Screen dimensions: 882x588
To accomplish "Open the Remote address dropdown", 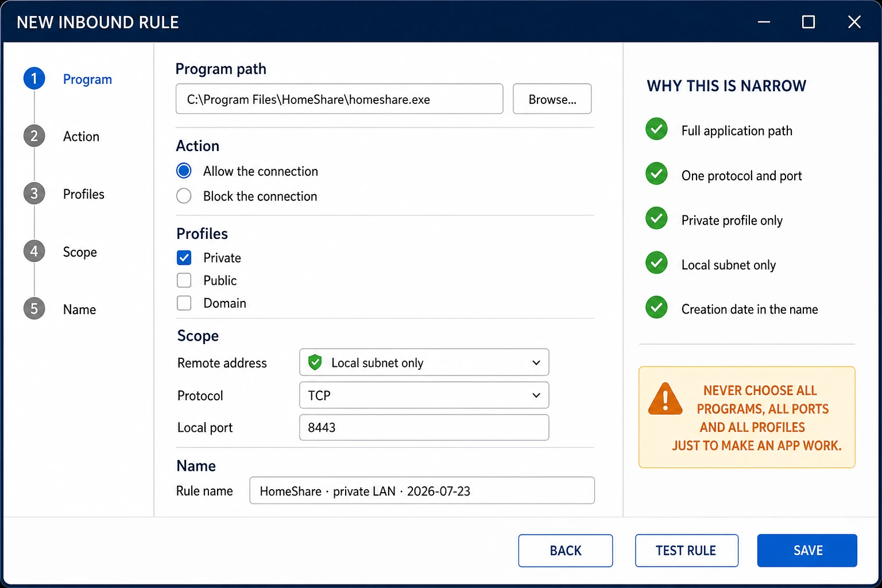I will pos(424,362).
